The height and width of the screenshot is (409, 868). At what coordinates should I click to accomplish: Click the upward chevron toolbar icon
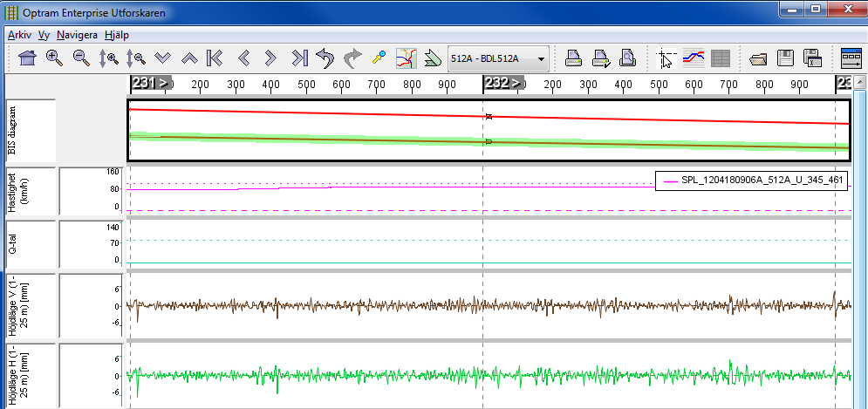pos(189,58)
